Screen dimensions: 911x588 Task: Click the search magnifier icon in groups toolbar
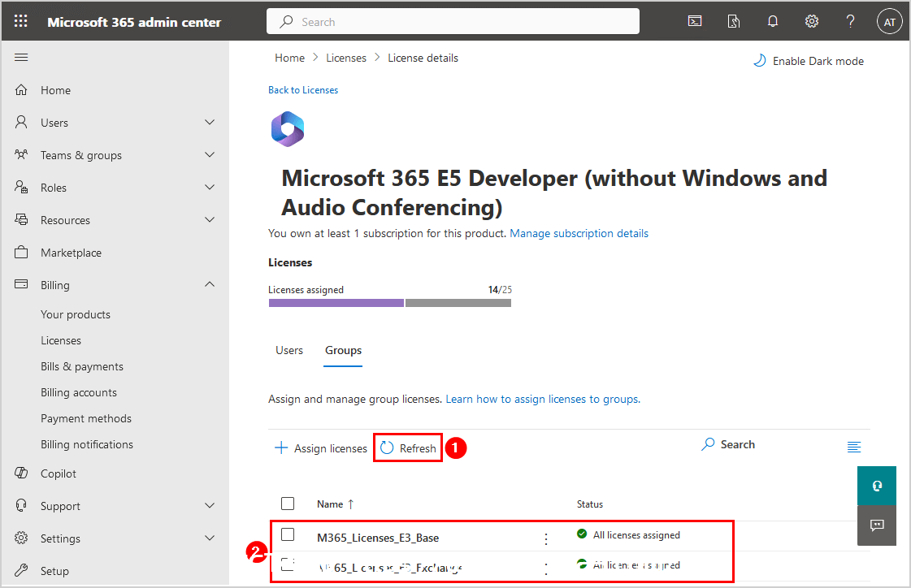coord(708,444)
